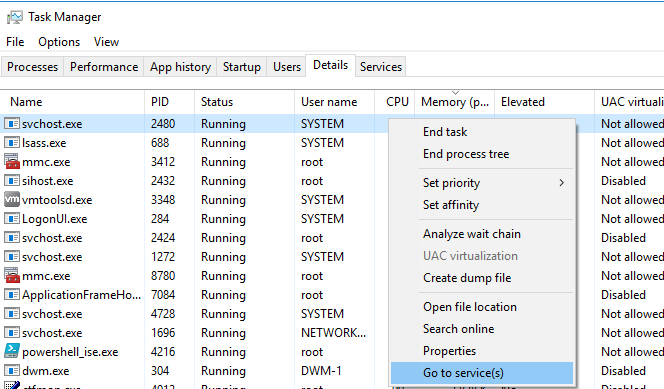Select the lsass.exe process name
Image resolution: width=664 pixels, height=389 pixels.
pyautogui.click(x=44, y=143)
